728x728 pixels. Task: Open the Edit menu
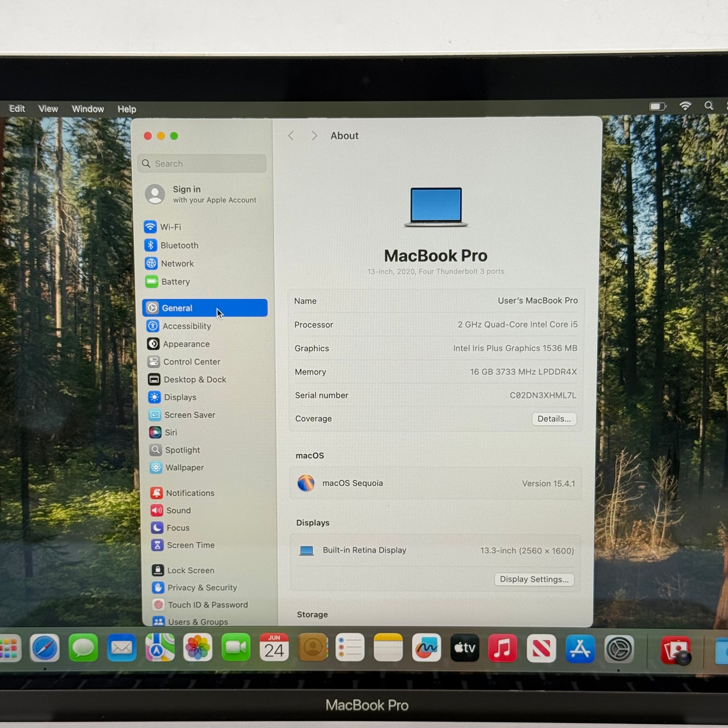click(x=17, y=109)
